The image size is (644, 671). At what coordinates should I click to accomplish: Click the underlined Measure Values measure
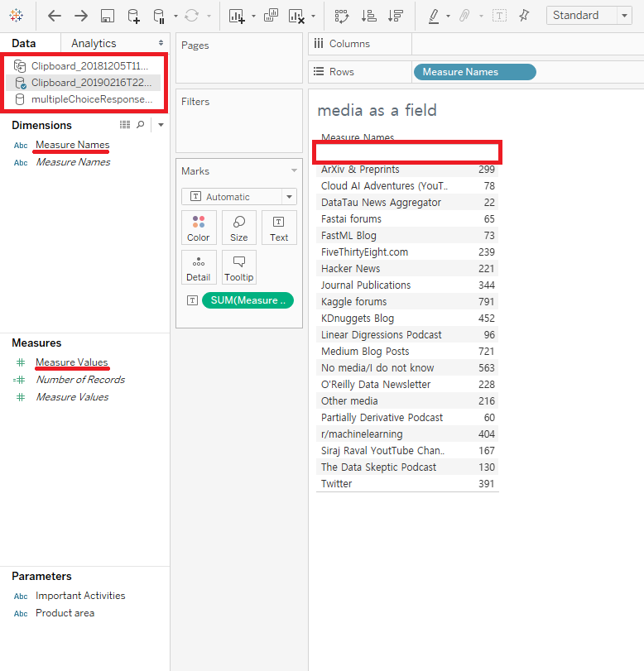click(x=71, y=362)
